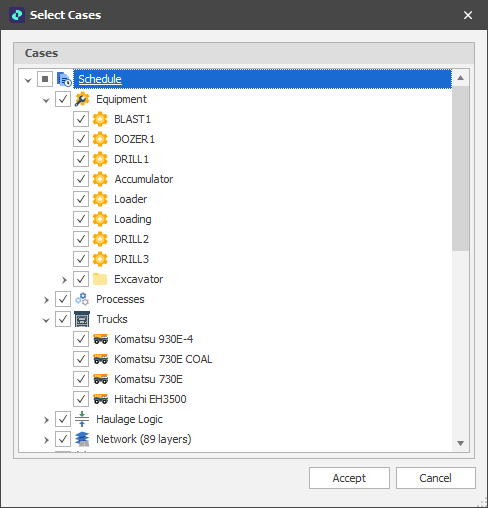
Task: Click the app logo in title bar
Action: click(17, 15)
